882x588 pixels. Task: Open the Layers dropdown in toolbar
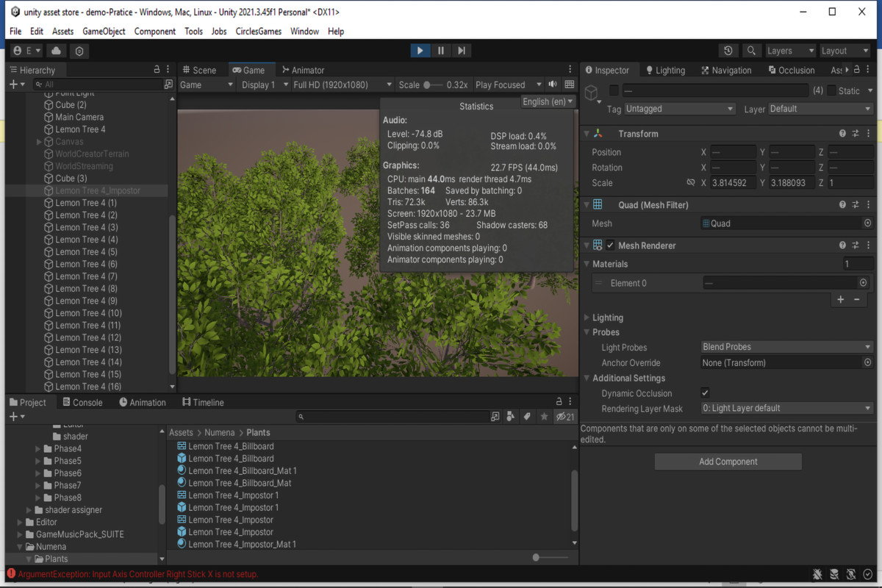(x=790, y=51)
